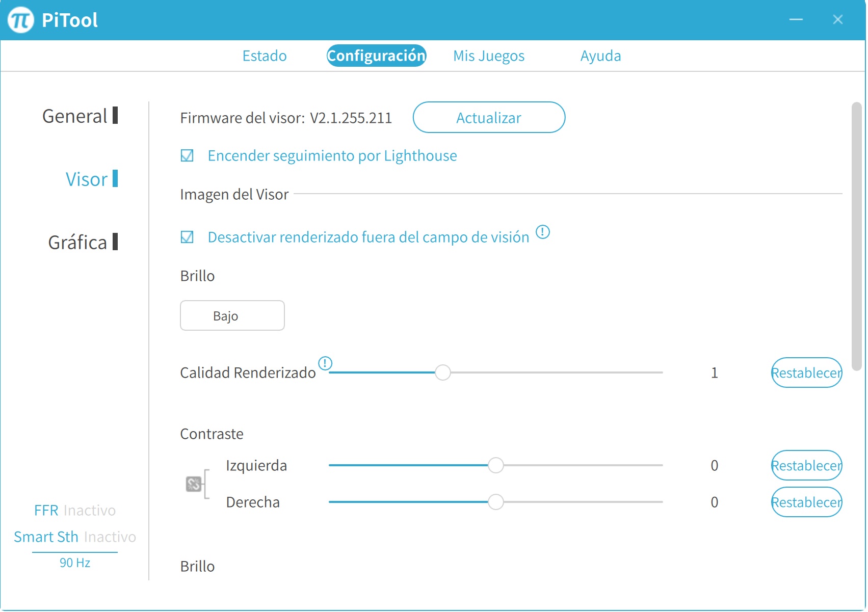
Task: Open Gráfica settings in the sidebar
Action: click(x=83, y=243)
